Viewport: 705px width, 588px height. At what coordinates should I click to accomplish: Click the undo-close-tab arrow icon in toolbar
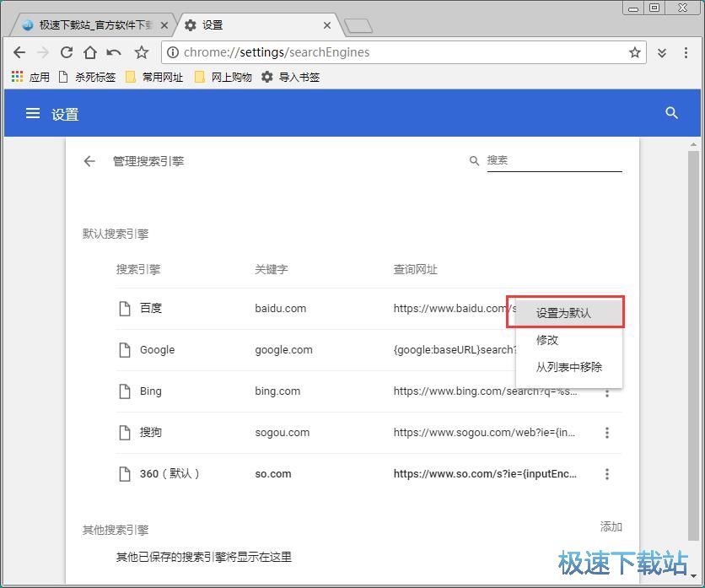(x=114, y=52)
